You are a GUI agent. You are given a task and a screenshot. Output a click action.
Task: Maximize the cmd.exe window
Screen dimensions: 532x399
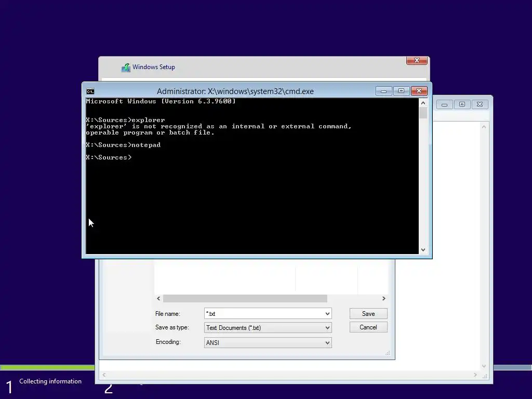(401, 91)
